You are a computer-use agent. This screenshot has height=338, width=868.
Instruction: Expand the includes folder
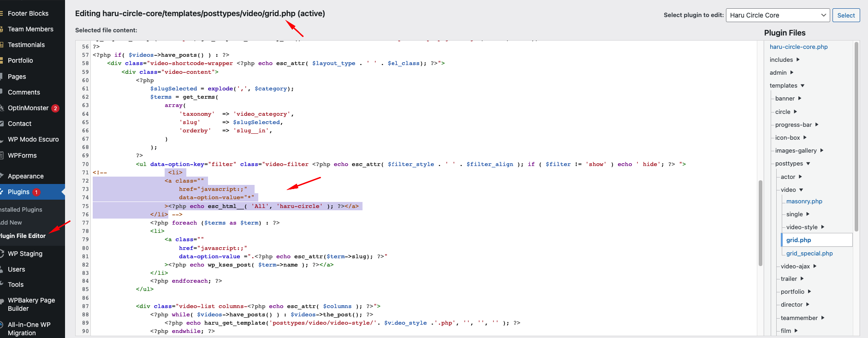coord(785,59)
